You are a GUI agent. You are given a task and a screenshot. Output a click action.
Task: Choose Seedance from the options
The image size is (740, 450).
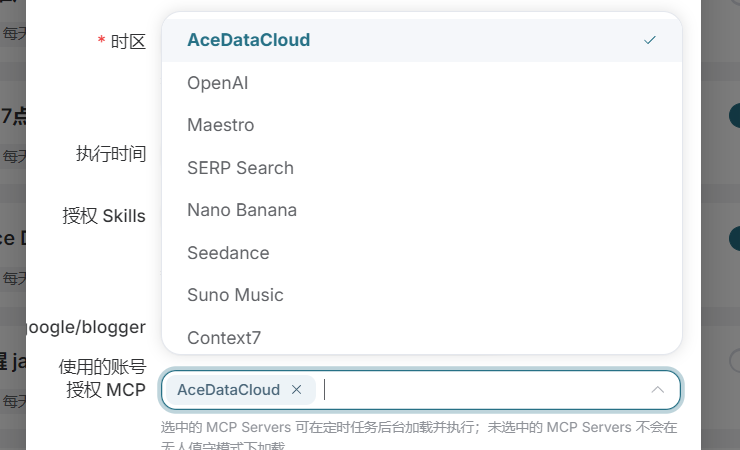[x=421, y=253]
